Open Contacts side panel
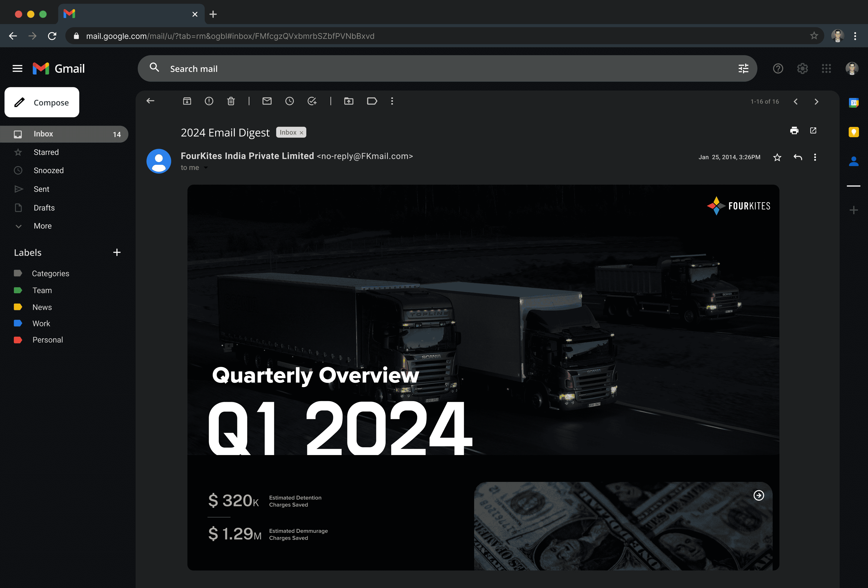The image size is (868, 588). tap(854, 161)
